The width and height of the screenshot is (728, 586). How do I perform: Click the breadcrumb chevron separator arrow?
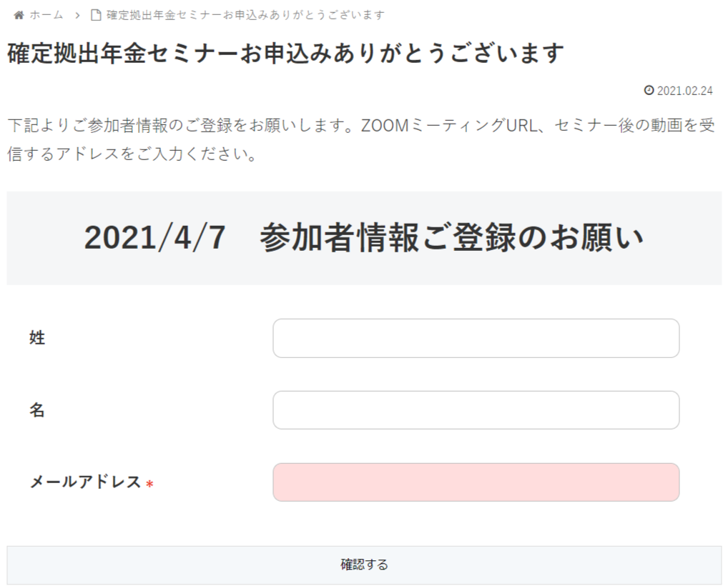tap(77, 15)
